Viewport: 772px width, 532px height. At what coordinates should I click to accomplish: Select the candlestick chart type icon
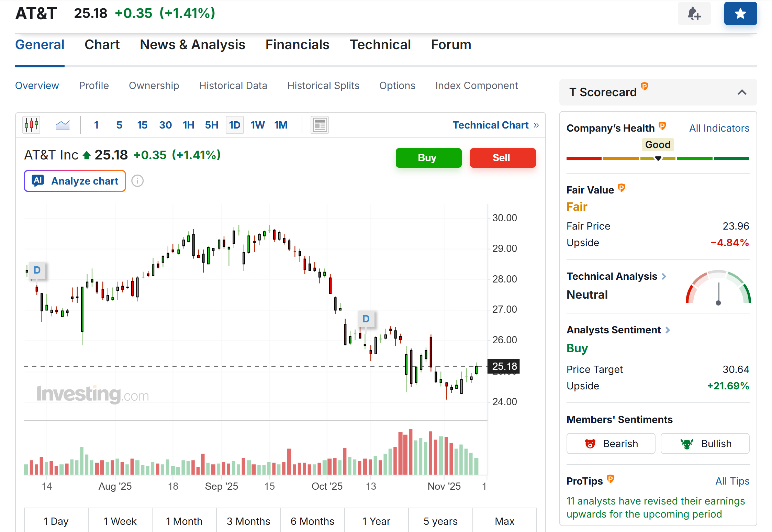(x=31, y=125)
